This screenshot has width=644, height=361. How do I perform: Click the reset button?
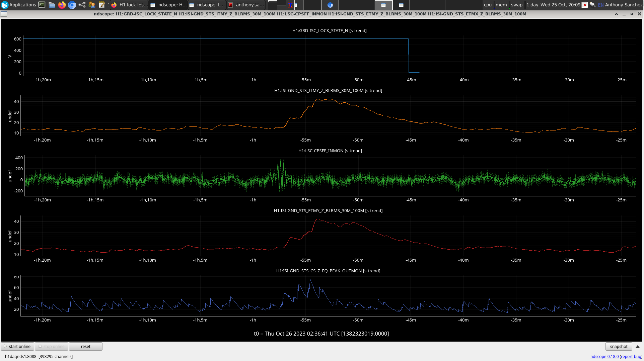(86, 346)
